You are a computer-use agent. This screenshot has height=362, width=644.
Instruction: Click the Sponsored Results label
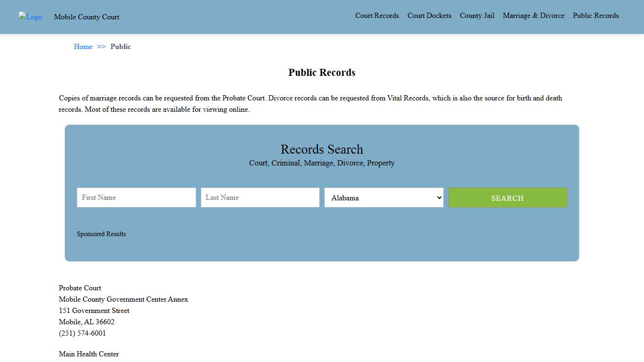tap(101, 234)
